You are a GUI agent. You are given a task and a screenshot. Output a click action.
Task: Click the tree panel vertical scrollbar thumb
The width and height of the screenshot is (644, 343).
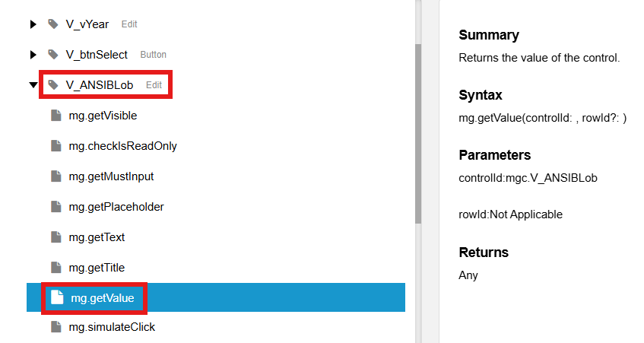pyautogui.click(x=418, y=134)
